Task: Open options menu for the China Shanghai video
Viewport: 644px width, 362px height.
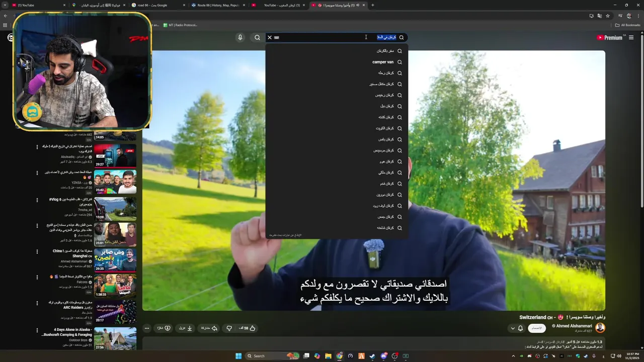Action: (37, 251)
